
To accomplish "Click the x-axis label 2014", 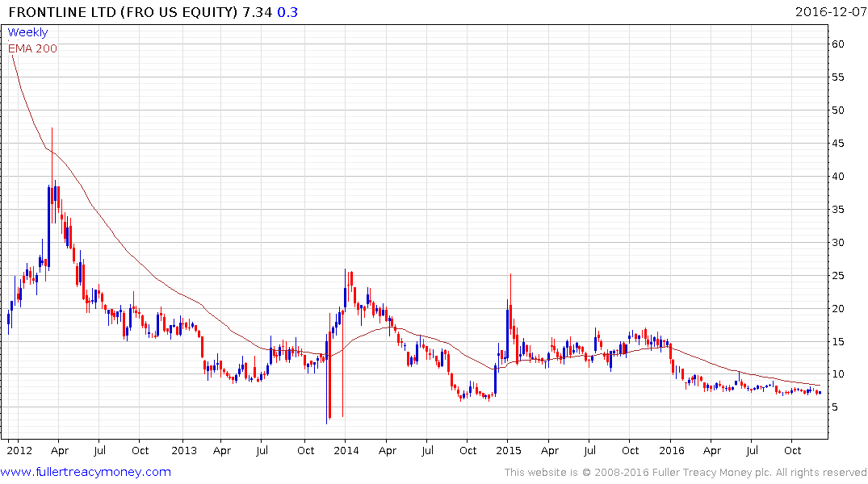I will point(346,450).
